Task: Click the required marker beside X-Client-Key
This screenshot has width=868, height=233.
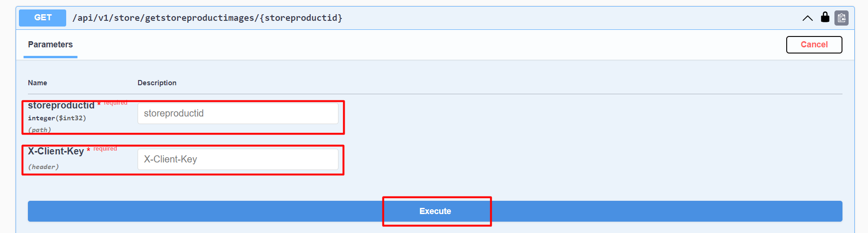Action: 105,149
